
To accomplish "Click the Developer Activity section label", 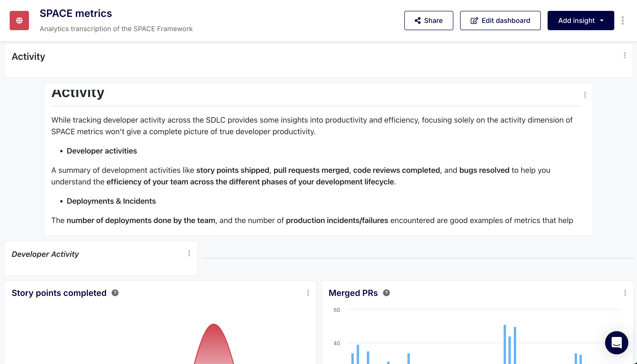I will [x=45, y=254].
